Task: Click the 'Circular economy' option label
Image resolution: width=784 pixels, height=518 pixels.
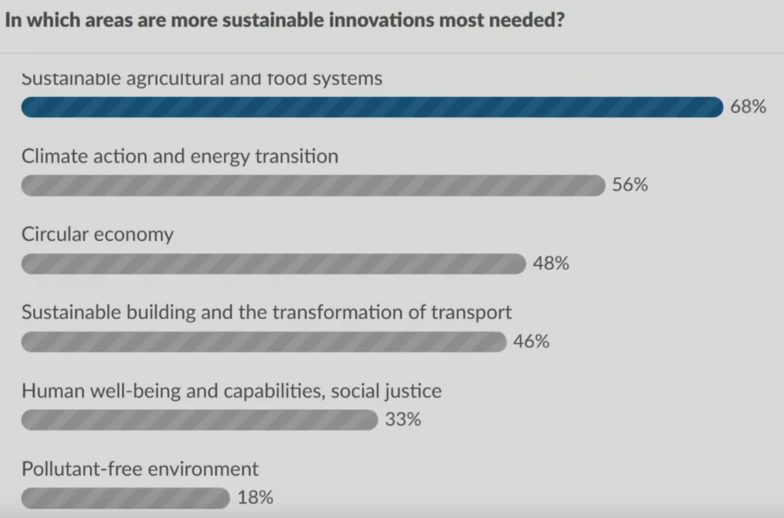Action: tap(98, 234)
